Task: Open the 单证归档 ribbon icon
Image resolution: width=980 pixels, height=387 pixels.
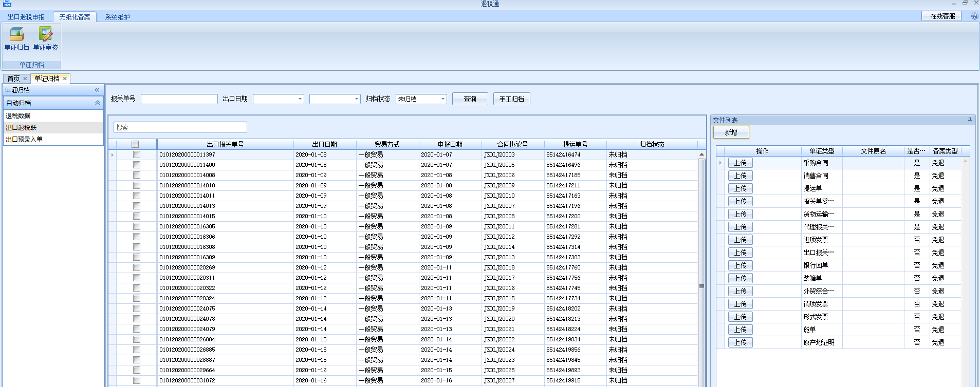Action: tap(17, 39)
